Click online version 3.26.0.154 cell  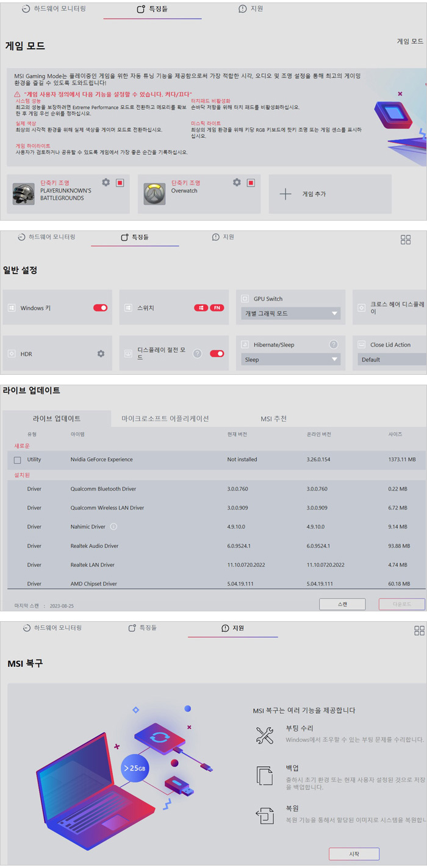coord(318,460)
